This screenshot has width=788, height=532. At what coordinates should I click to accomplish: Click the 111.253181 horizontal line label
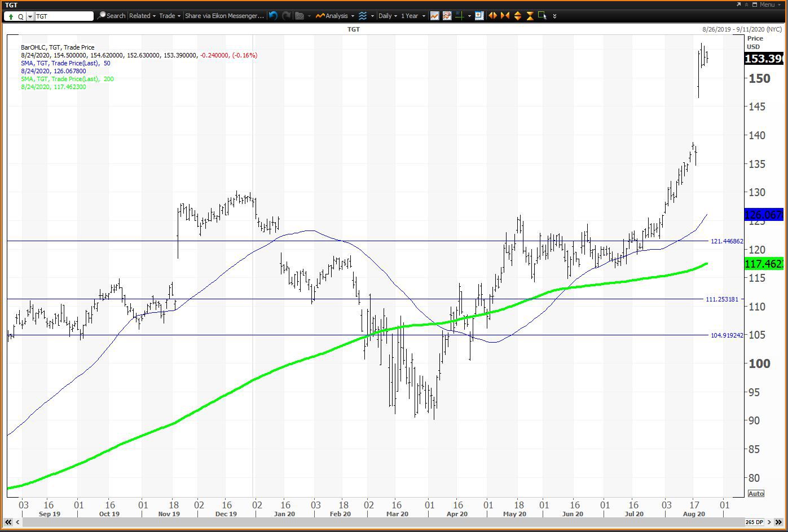tap(722, 299)
